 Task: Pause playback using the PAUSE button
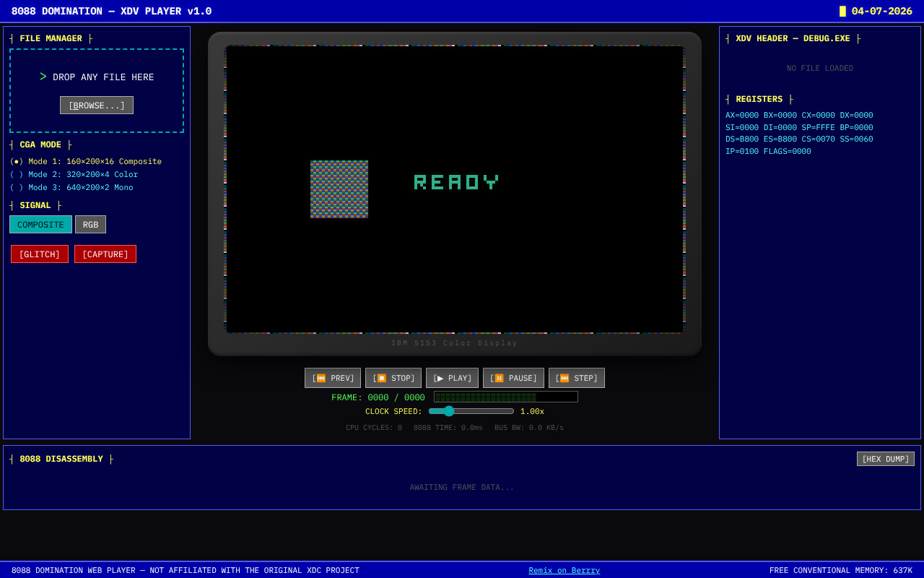(x=513, y=378)
